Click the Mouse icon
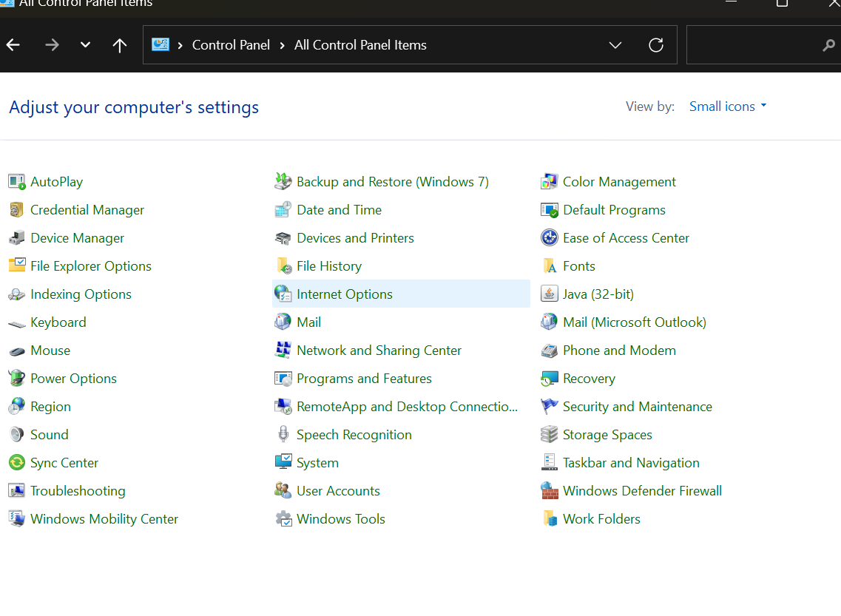The image size is (841, 616). [16, 351]
